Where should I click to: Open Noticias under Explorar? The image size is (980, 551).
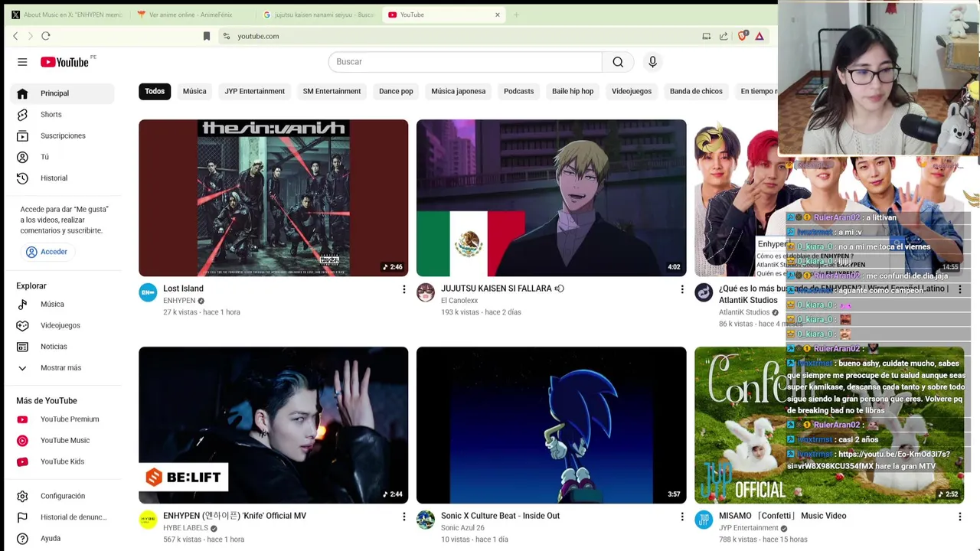(x=62, y=347)
